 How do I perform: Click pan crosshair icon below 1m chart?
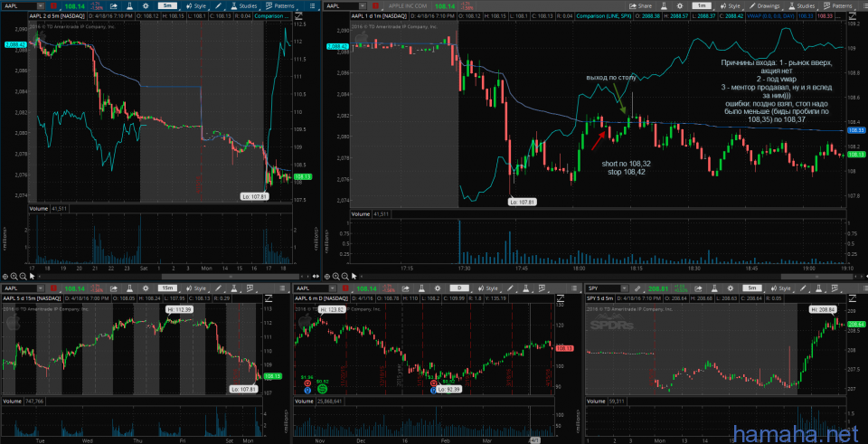pyautogui.click(x=326, y=276)
